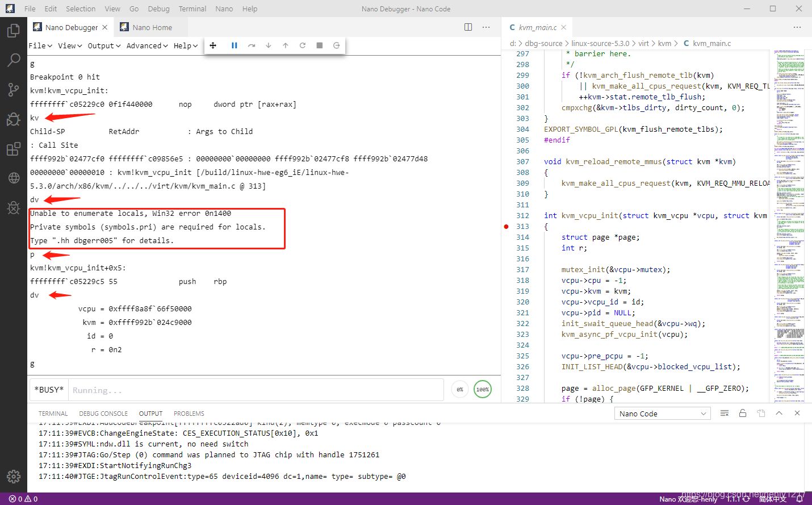Click the language selector in status bar
This screenshot has width=812, height=505.
pyautogui.click(x=772, y=499)
